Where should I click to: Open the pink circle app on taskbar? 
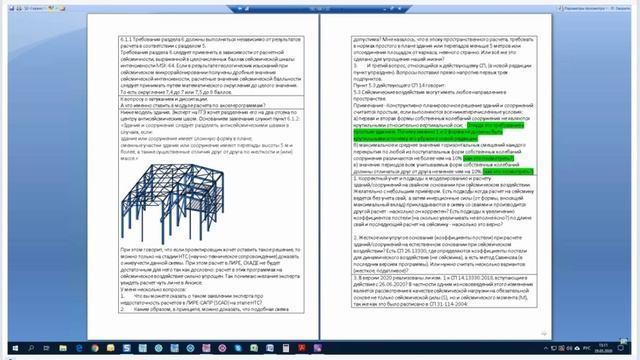click(222, 348)
